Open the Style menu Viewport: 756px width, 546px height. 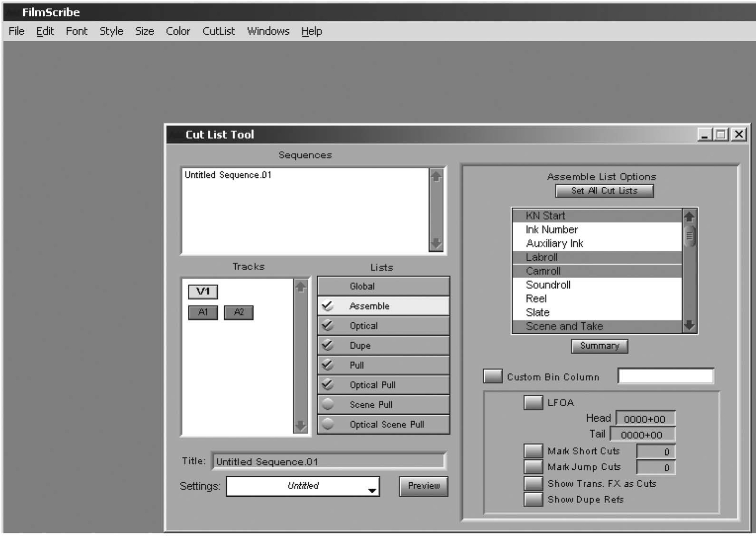tap(111, 31)
